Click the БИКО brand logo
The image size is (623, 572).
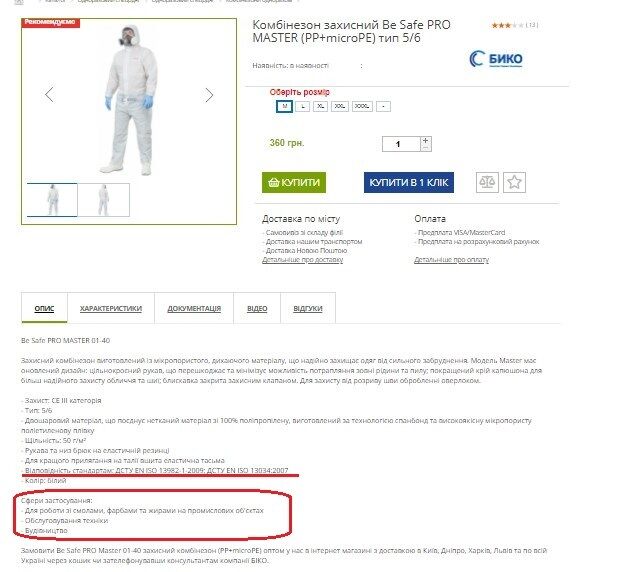click(496, 59)
